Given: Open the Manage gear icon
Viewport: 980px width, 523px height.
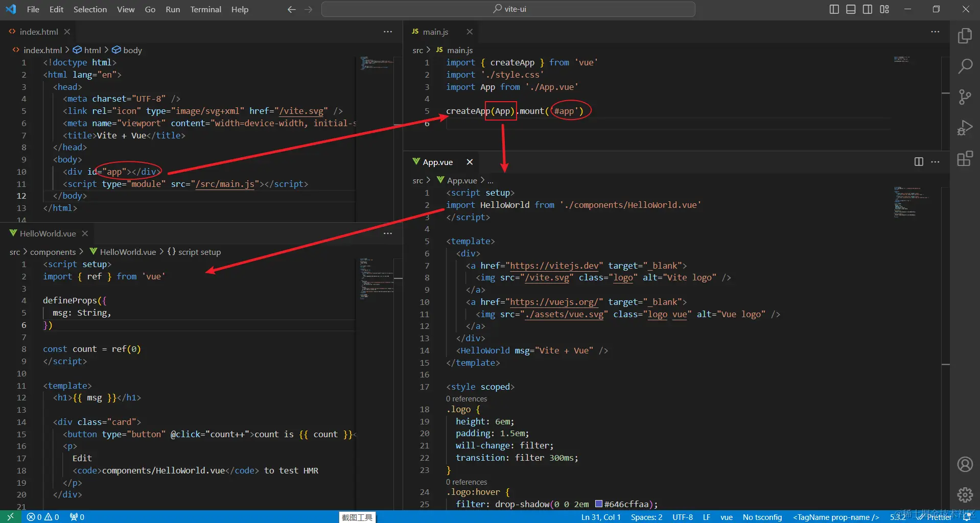Looking at the screenshot, I should pyautogui.click(x=965, y=494).
